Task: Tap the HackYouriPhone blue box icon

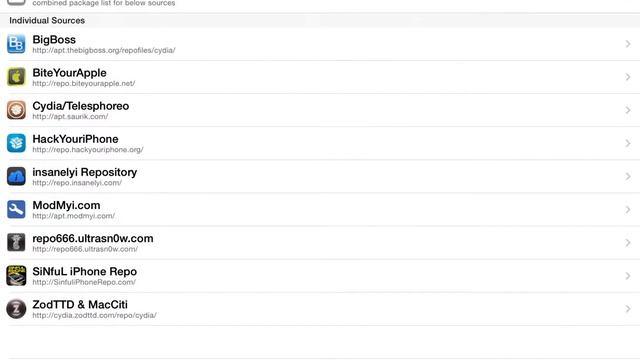Action: pyautogui.click(x=16, y=143)
